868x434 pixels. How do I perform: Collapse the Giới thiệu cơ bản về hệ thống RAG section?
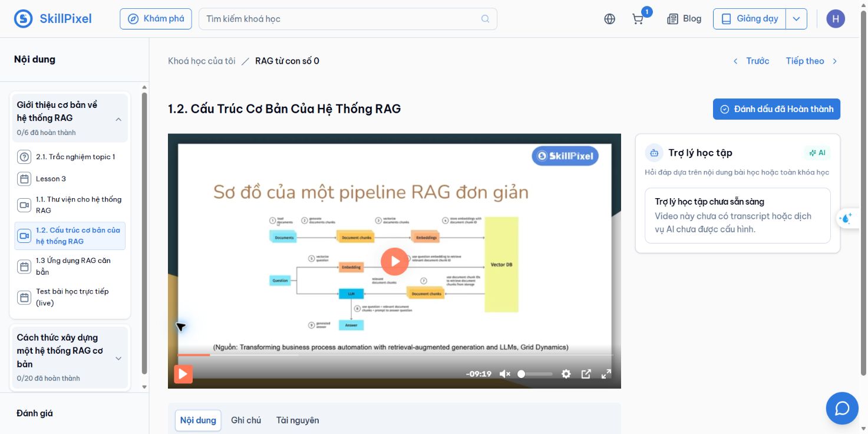click(70, 118)
